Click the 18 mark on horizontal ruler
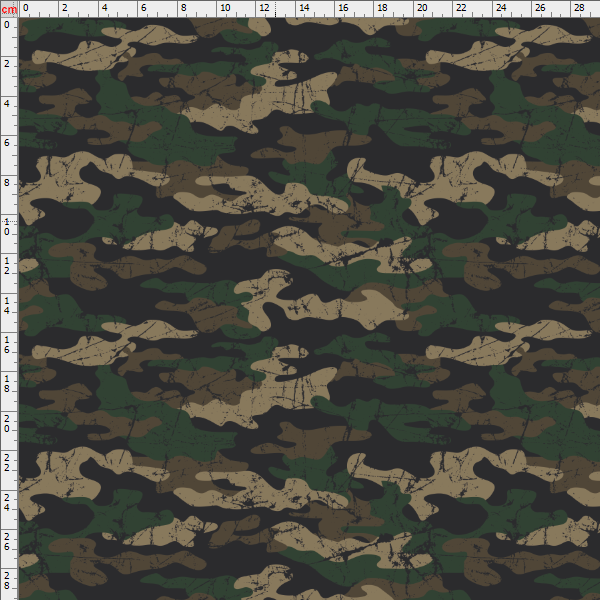Viewport: 600px width, 600px height. point(382,8)
